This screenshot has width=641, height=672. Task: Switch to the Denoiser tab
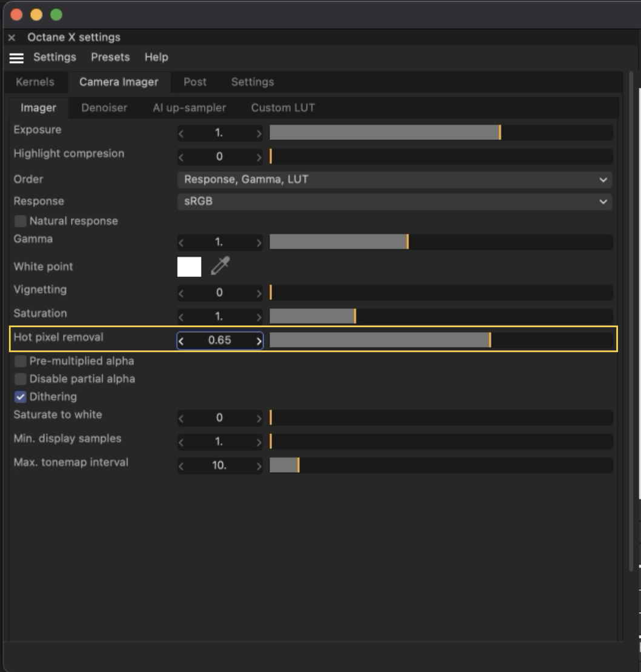[x=104, y=108]
